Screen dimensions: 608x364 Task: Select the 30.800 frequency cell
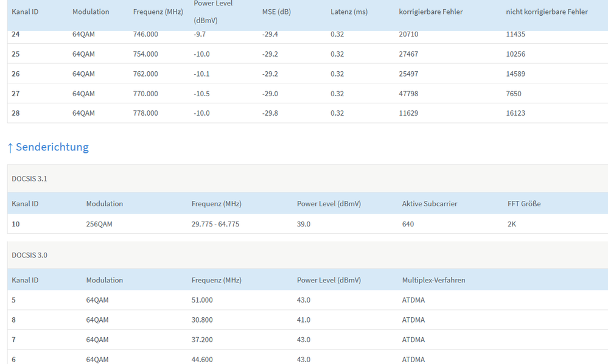202,320
